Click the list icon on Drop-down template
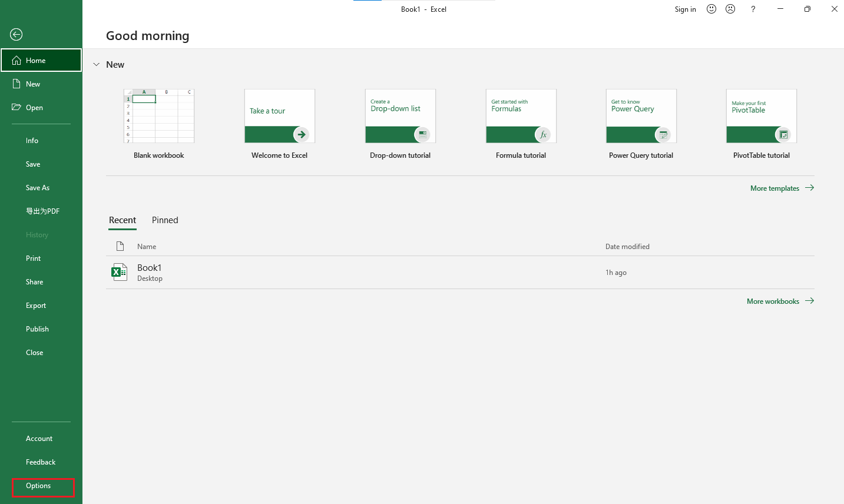Viewport: 844px width, 504px height. tap(422, 134)
